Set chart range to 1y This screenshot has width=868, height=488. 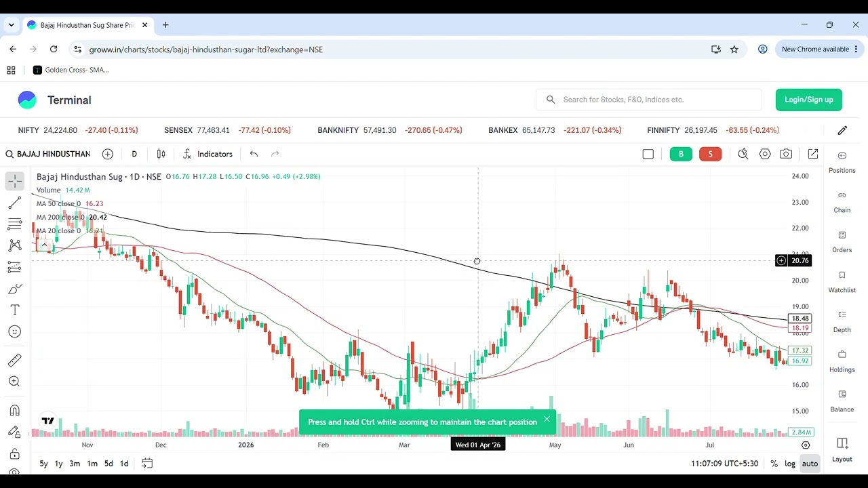(58, 464)
